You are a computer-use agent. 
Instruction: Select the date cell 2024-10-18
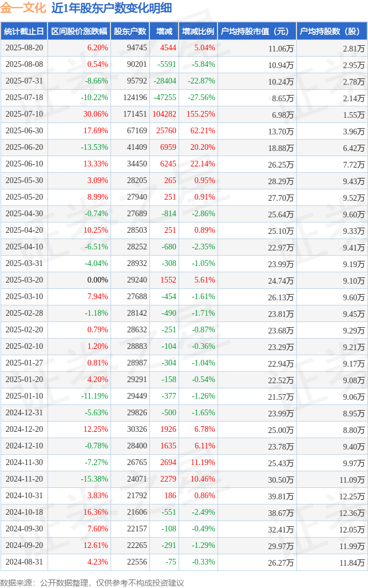[25, 512]
